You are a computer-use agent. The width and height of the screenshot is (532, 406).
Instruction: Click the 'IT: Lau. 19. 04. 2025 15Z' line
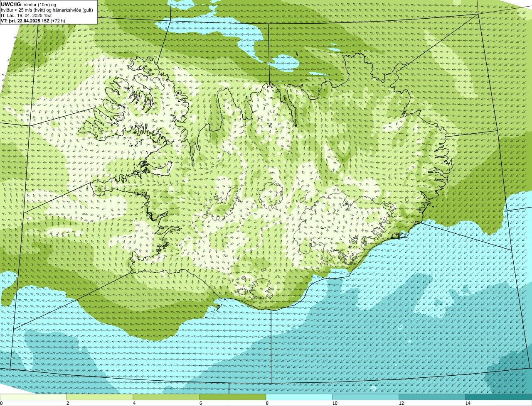(x=26, y=15)
